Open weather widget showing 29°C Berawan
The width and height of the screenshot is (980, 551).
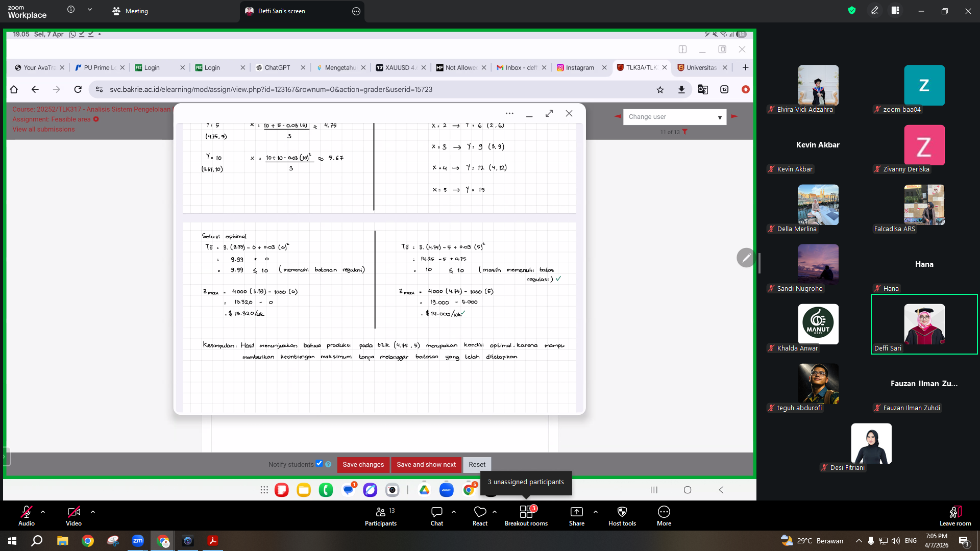(812, 541)
